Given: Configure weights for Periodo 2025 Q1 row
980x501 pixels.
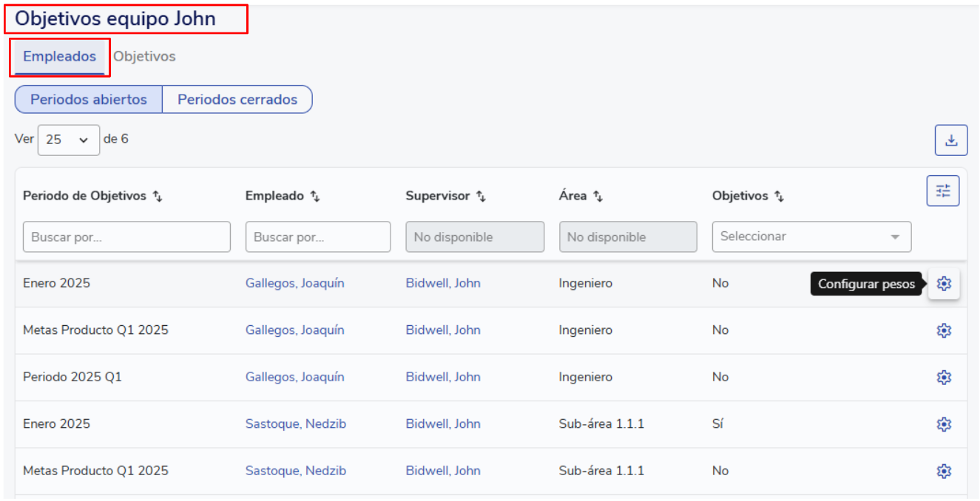Looking at the screenshot, I should [943, 378].
